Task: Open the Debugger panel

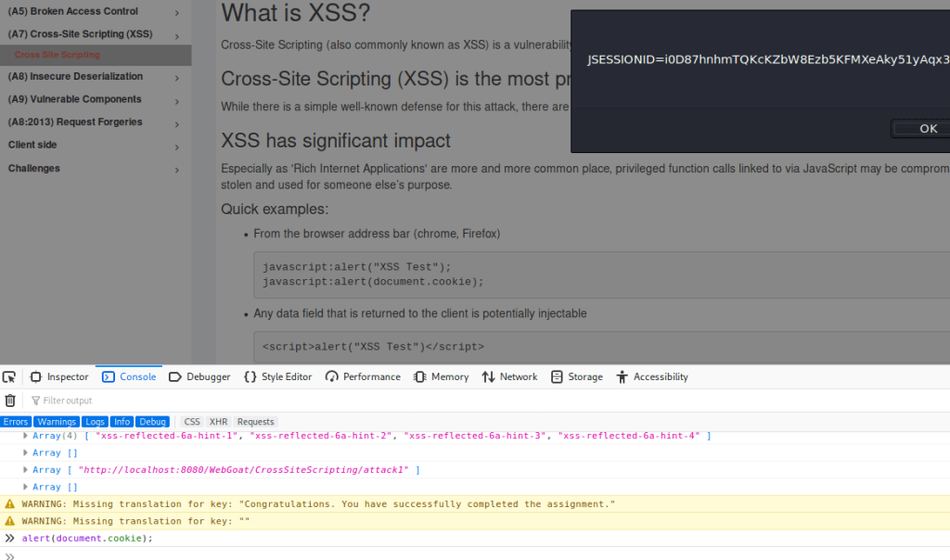Action: point(199,377)
